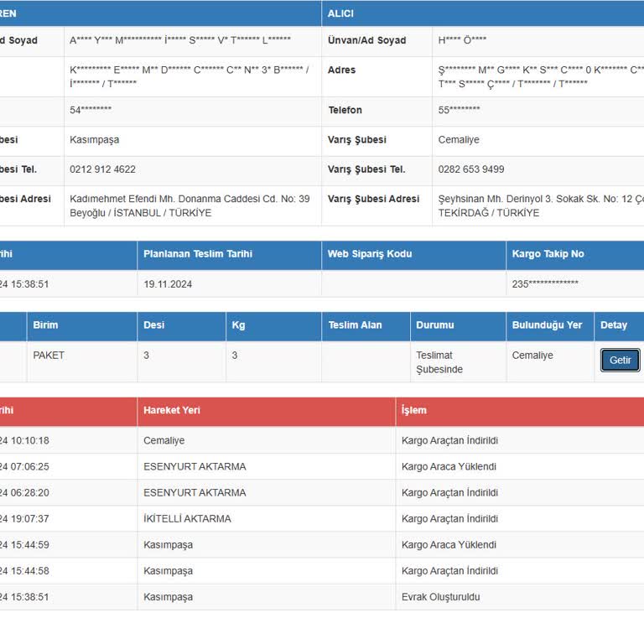This screenshot has height=644, width=644.
Task: Click the Durumu column header
Action: coord(435,325)
